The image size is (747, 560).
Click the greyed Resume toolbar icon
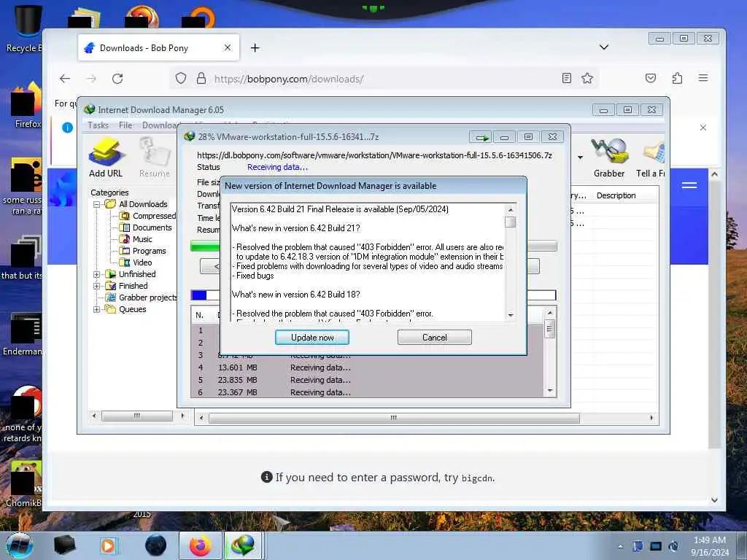(155, 158)
